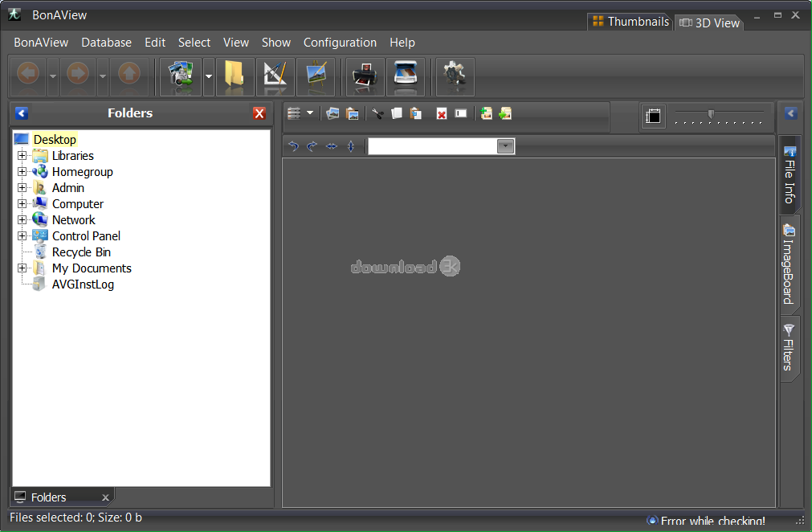This screenshot has width=812, height=532.
Task: Go up one folder level
Action: [129, 76]
